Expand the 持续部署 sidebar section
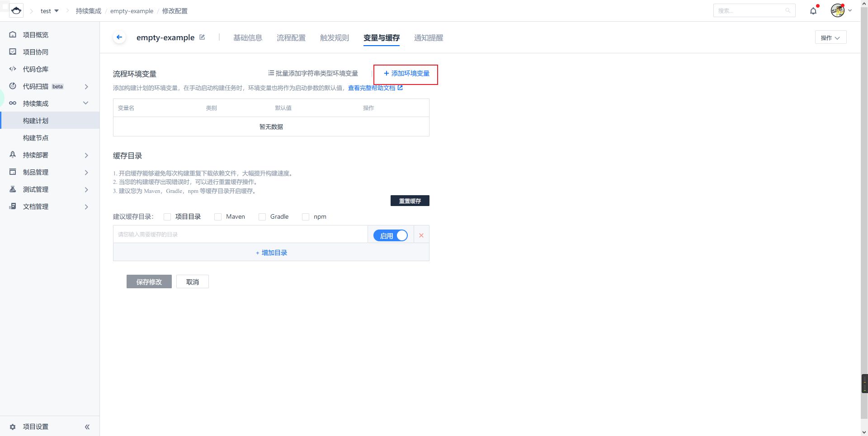The width and height of the screenshot is (868, 436). click(36, 155)
